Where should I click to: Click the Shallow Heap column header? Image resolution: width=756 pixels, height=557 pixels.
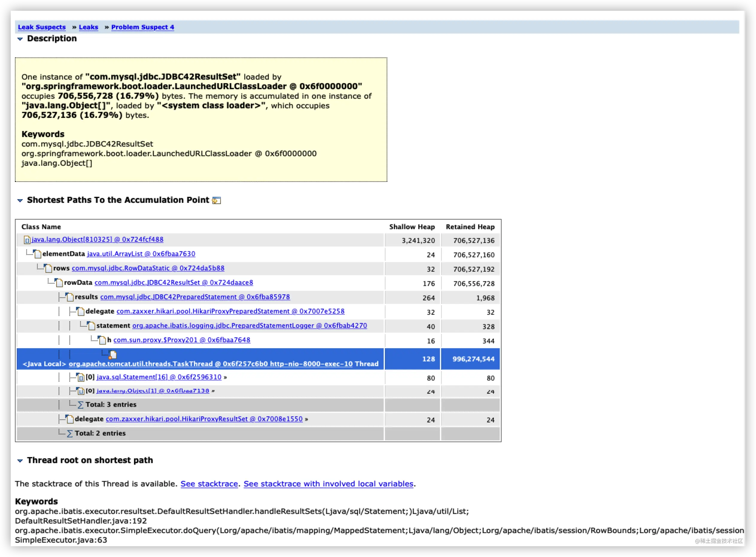pyautogui.click(x=412, y=227)
